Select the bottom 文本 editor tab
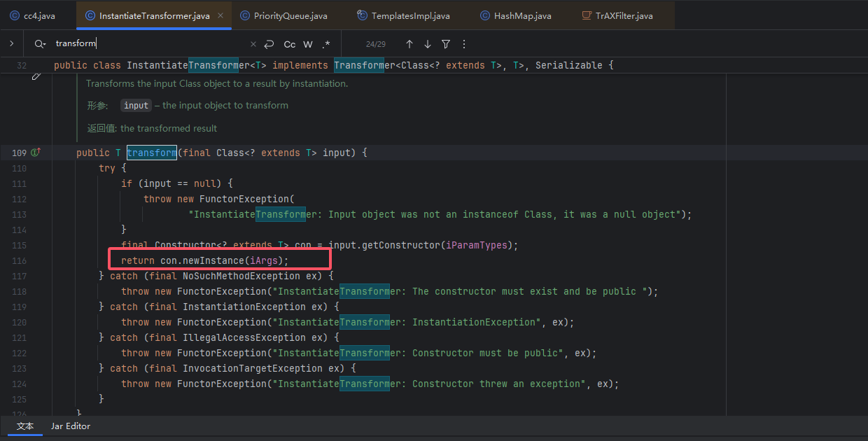 tap(25, 426)
